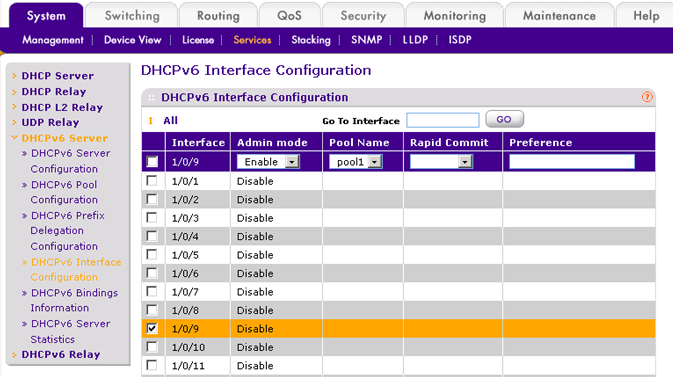Image resolution: width=673 pixels, height=377 pixels.
Task: Tick the checkbox for interface 1/0/5
Action: pos(152,255)
